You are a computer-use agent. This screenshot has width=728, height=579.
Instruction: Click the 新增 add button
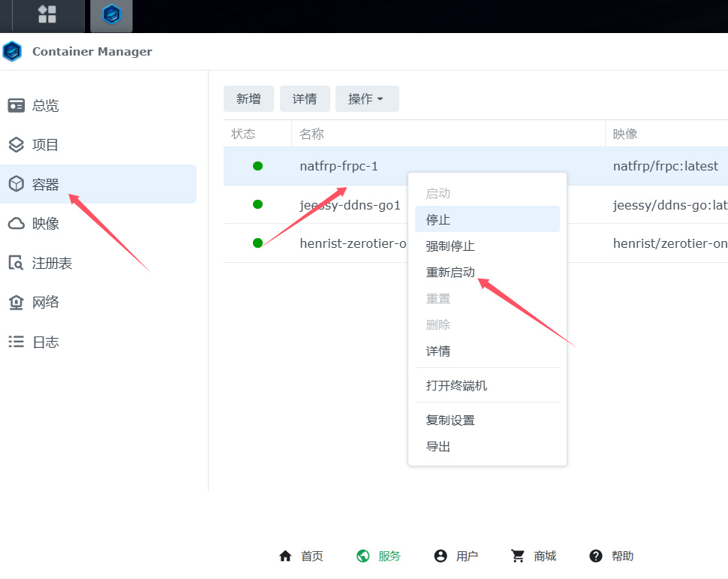[x=248, y=99]
